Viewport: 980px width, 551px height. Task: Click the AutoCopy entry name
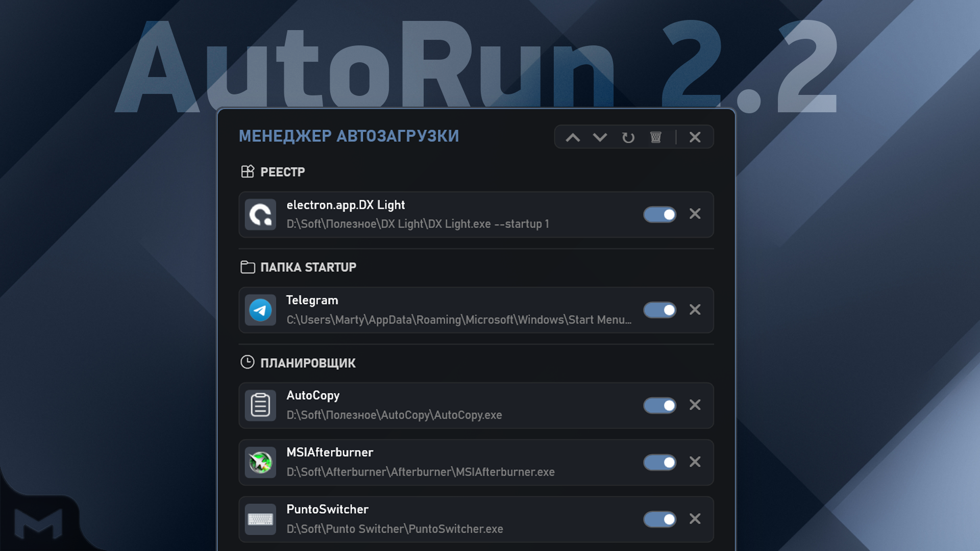point(313,396)
